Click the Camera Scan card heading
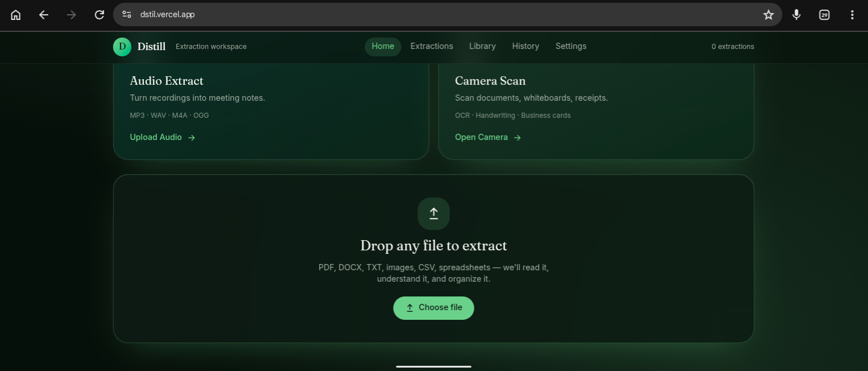868x371 pixels. click(x=490, y=81)
